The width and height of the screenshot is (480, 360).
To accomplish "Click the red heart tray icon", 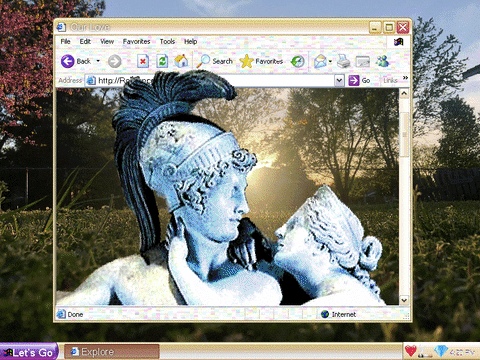I will pyautogui.click(x=411, y=351).
